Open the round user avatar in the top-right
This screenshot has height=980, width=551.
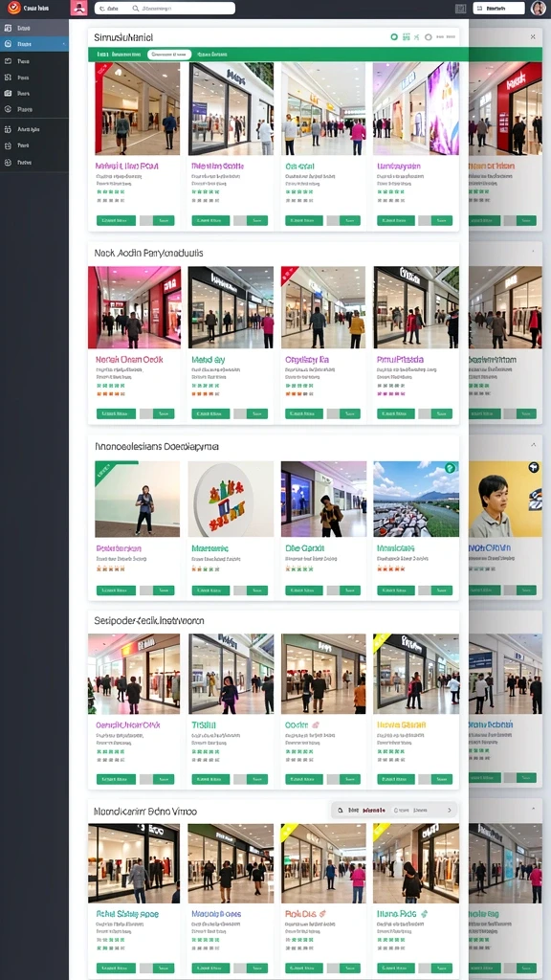point(538,8)
